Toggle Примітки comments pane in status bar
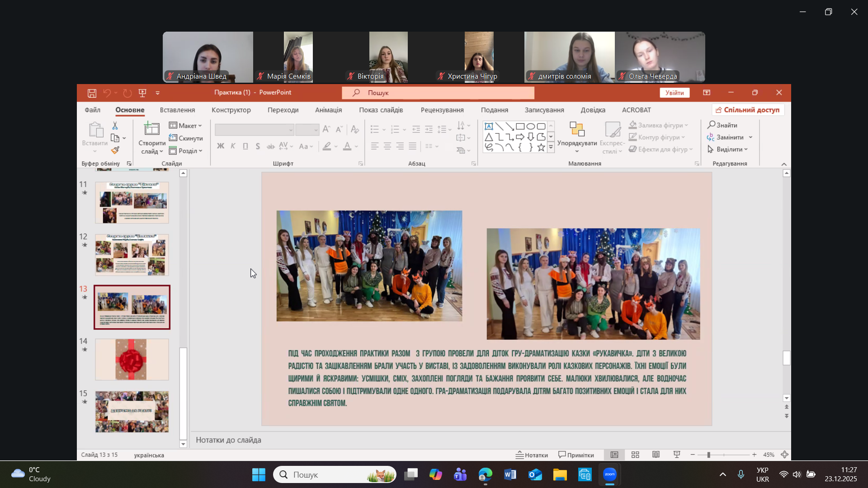Screen dimensions: 868x488 (576, 455)
